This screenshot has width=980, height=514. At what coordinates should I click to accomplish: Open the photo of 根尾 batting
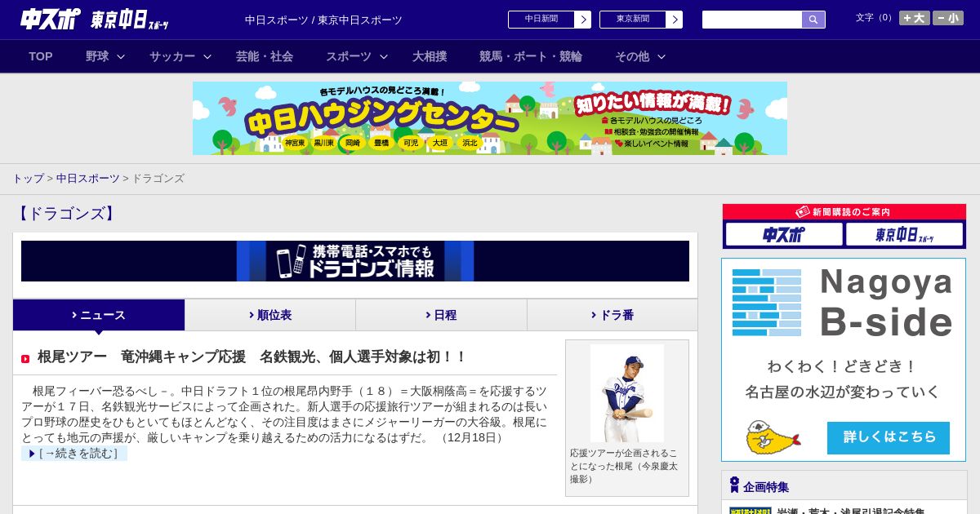coord(627,393)
